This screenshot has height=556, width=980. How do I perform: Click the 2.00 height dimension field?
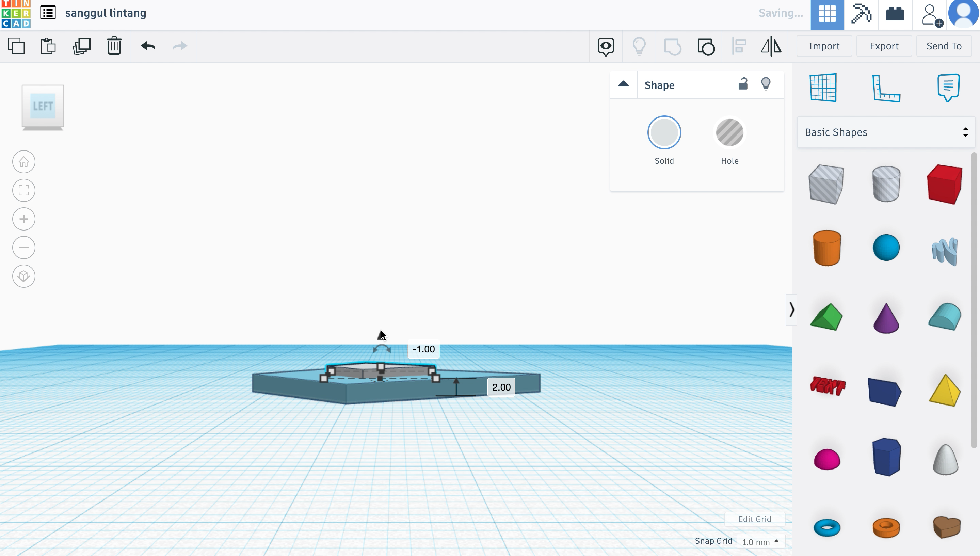point(501,387)
